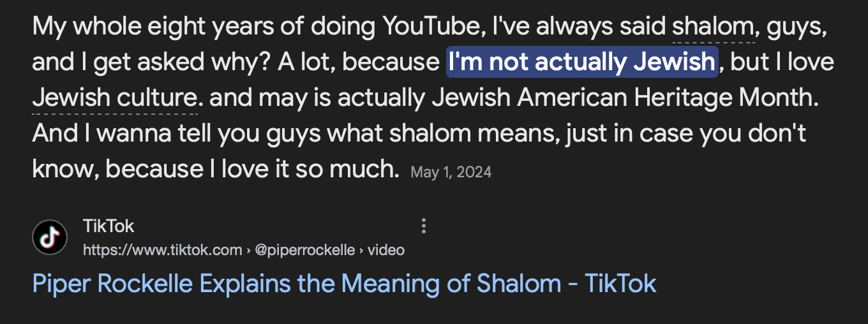Click the https://www.tiktok.com domain text
868x324 pixels.
click(x=162, y=250)
